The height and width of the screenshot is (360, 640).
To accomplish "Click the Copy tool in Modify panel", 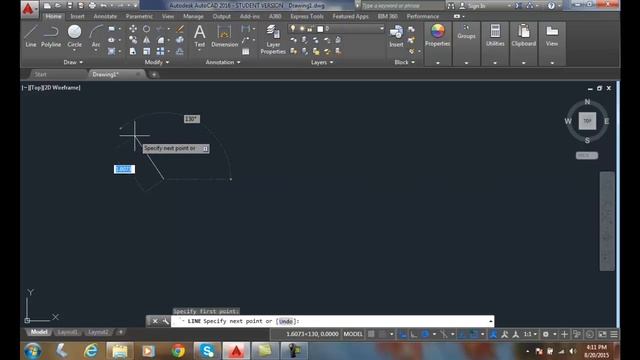I will click(x=133, y=40).
